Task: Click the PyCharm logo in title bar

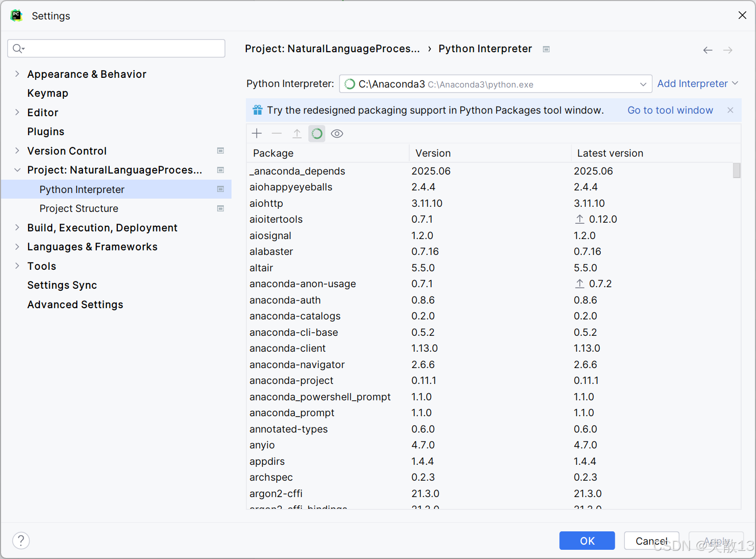Action: (x=16, y=15)
